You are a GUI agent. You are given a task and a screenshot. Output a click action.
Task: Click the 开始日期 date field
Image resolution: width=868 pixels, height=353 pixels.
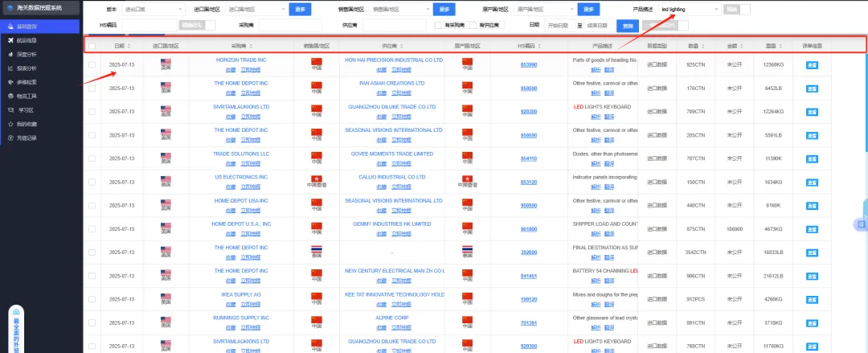pyautogui.click(x=559, y=26)
